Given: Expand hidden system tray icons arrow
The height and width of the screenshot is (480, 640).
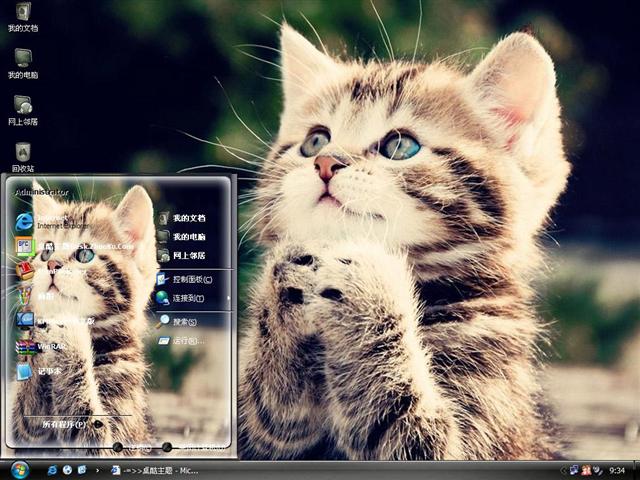Looking at the screenshot, I should [564, 471].
